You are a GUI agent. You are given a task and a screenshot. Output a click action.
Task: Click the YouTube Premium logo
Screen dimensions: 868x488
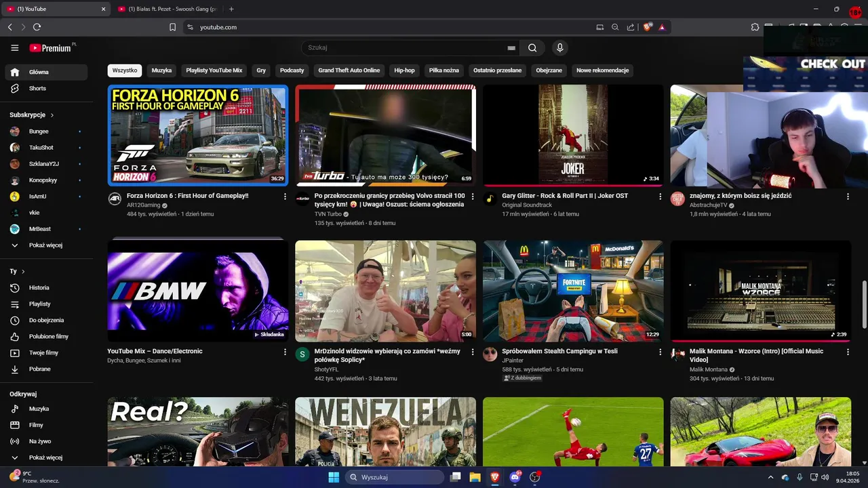tap(52, 47)
